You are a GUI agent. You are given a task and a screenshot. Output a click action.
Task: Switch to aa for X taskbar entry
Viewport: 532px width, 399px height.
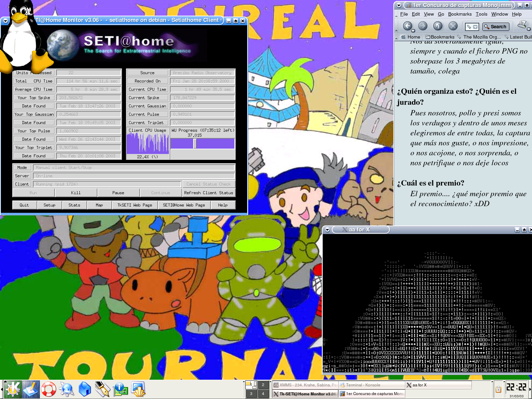tap(438, 385)
